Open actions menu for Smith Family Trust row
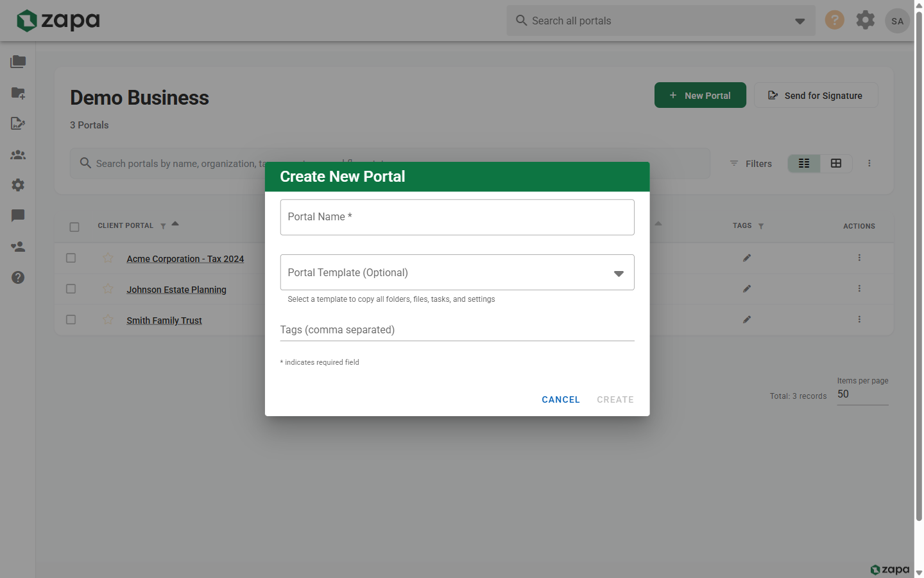The height and width of the screenshot is (578, 924). click(859, 320)
